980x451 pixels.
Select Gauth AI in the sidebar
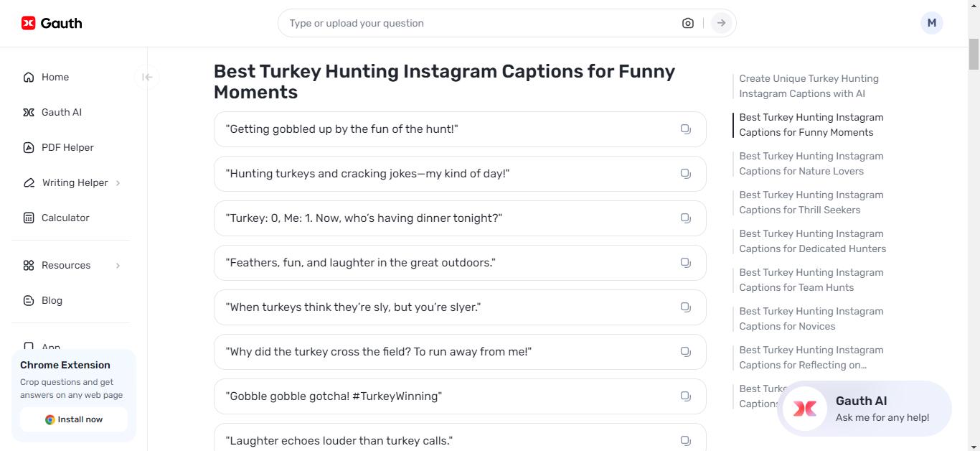tap(61, 112)
